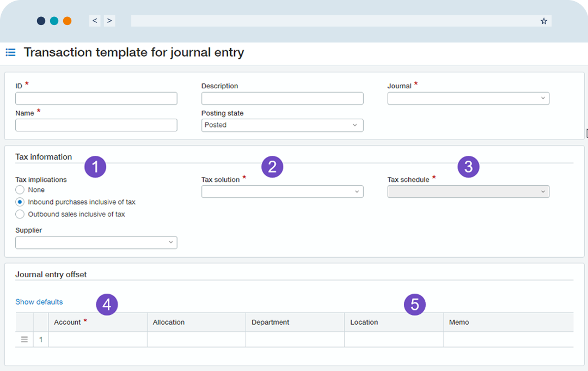588x371 pixels.
Task: Expand the Posting state dropdown
Action: (282, 125)
